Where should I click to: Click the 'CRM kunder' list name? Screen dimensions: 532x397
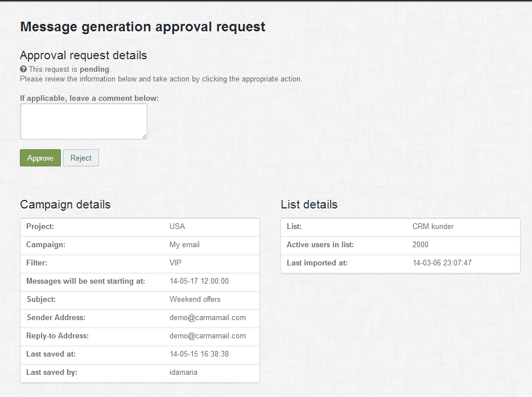[x=433, y=226]
